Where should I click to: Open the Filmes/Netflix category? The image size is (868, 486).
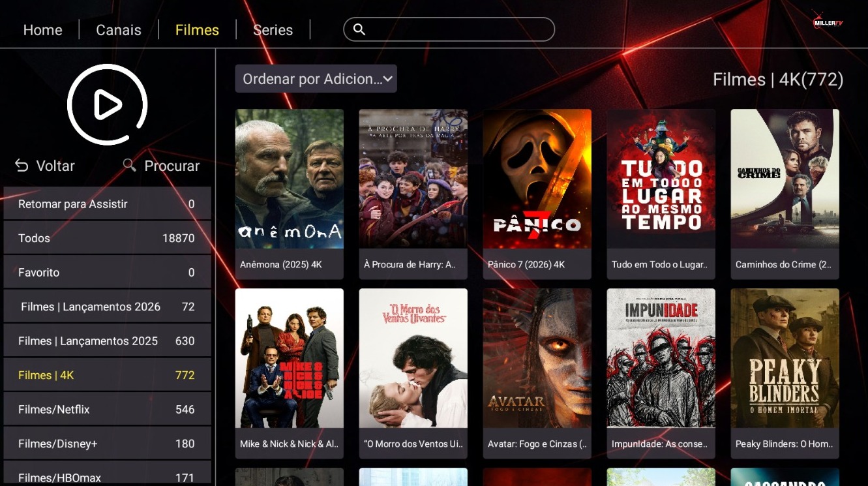(x=107, y=409)
